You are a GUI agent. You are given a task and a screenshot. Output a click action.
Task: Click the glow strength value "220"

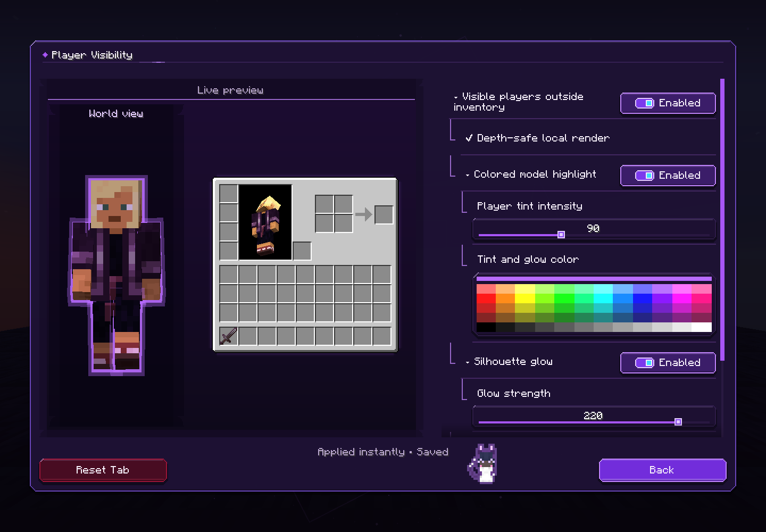593,415
